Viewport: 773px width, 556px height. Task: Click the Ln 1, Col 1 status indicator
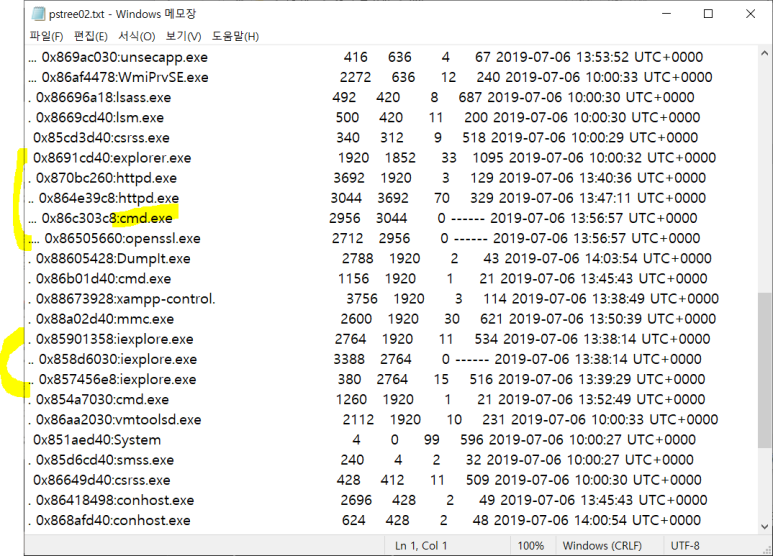[421, 546]
